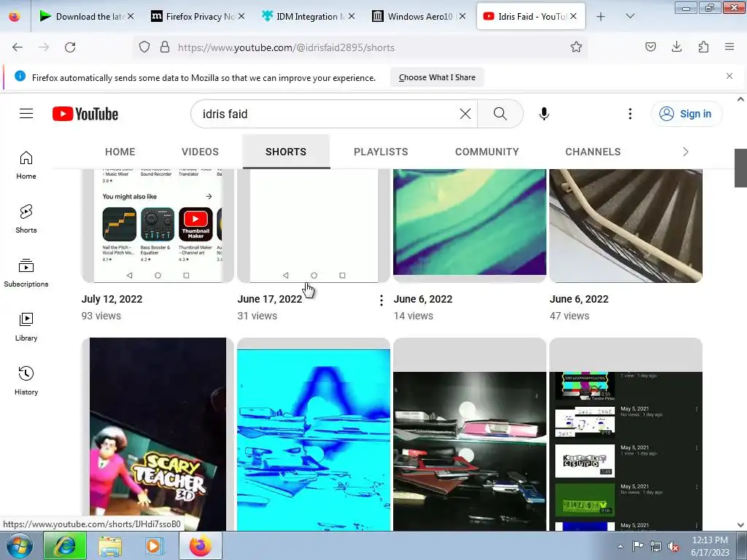Viewport: 747px width, 560px height.
Task: Close the Idris Faid YouTube tab
Action: (573, 16)
